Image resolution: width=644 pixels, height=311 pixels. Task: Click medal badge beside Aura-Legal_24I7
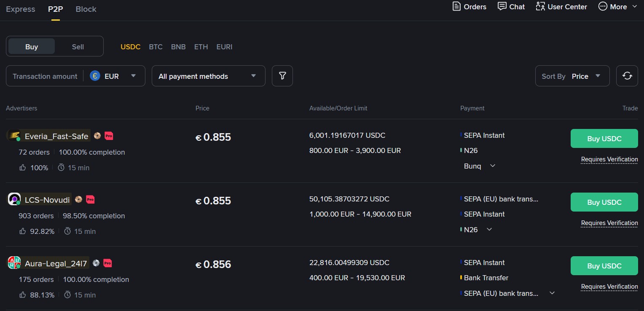96,263
